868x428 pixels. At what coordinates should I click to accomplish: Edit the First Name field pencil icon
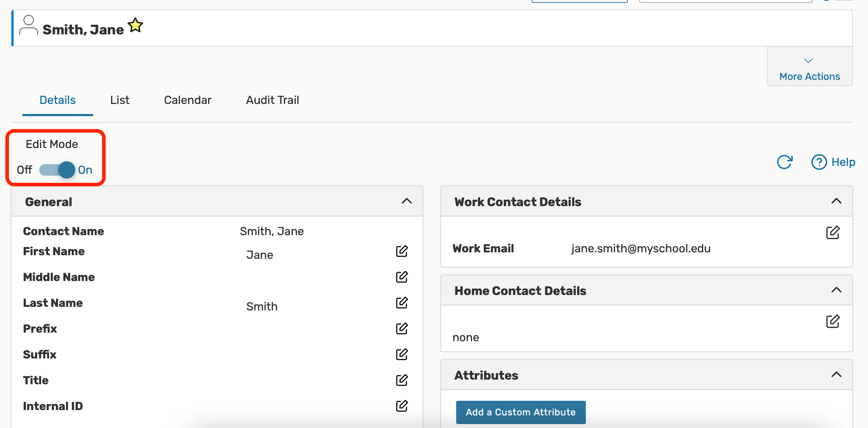402,251
